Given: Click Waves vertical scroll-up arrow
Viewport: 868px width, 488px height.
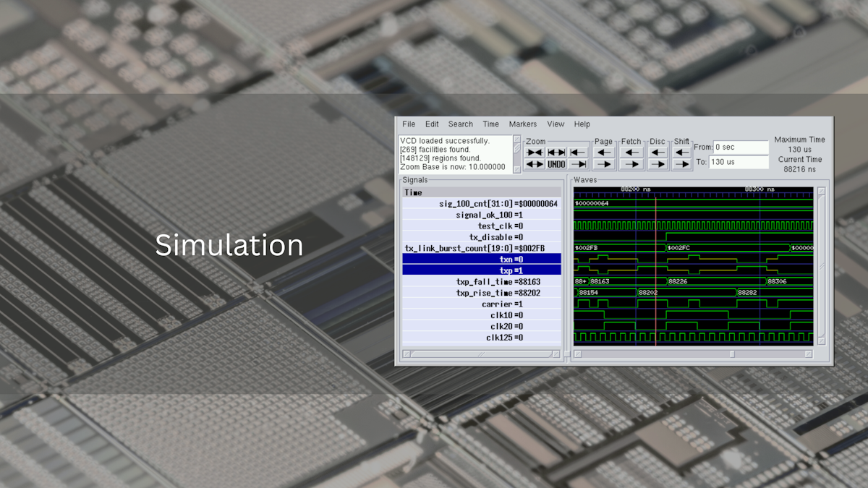Looking at the screenshot, I should point(821,192).
